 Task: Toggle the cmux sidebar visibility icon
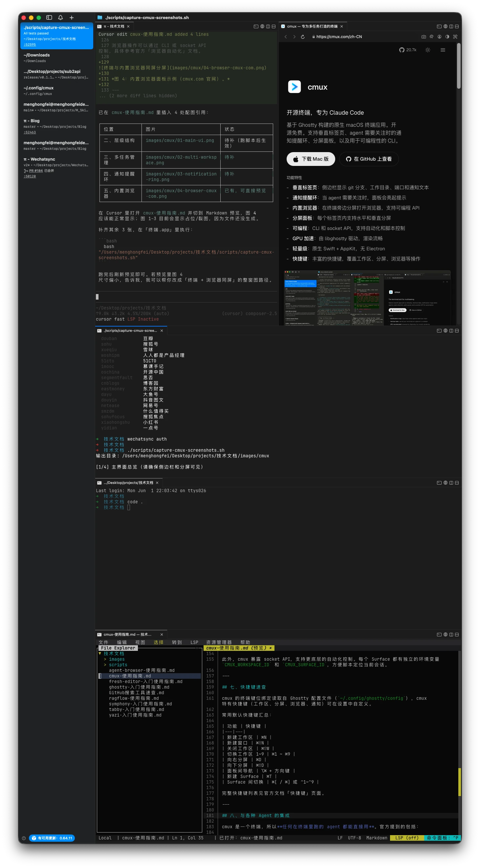(x=49, y=17)
